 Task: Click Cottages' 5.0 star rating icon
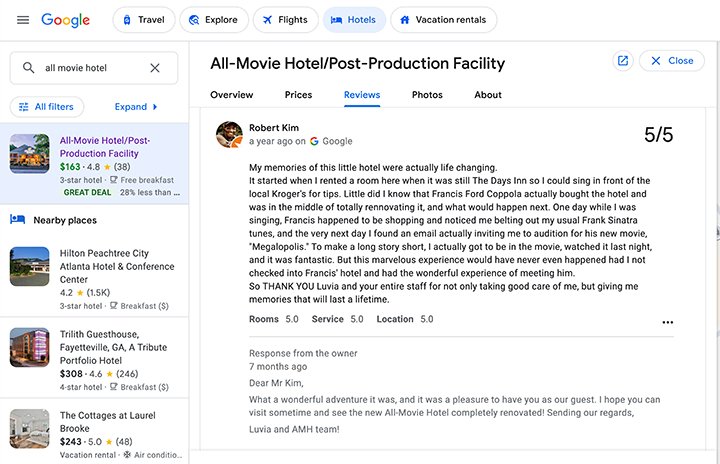109,442
